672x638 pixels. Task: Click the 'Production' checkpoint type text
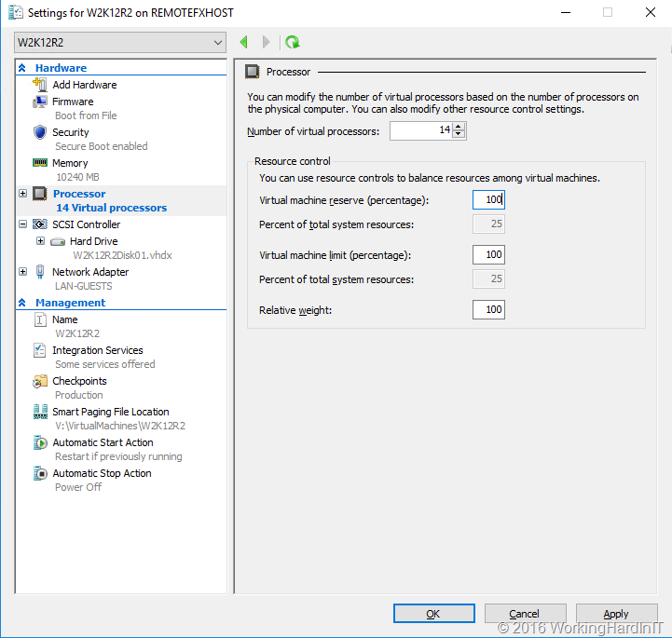point(79,395)
